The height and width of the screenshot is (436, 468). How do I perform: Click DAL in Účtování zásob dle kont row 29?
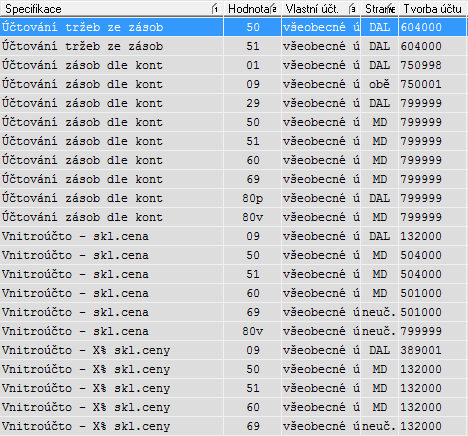coord(380,103)
